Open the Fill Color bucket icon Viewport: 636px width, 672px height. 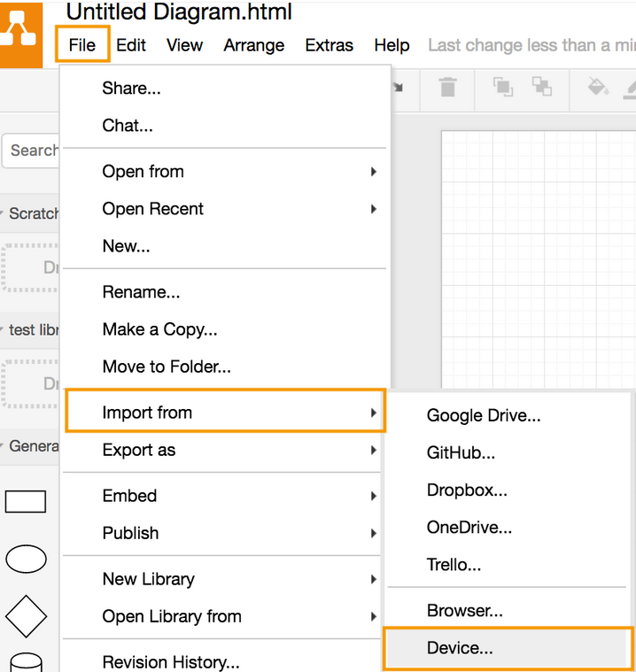point(598,87)
